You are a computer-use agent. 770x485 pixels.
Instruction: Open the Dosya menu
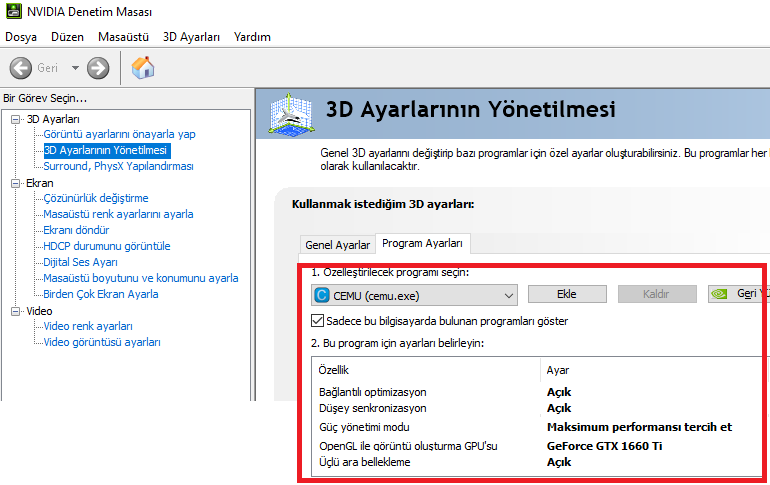21,37
